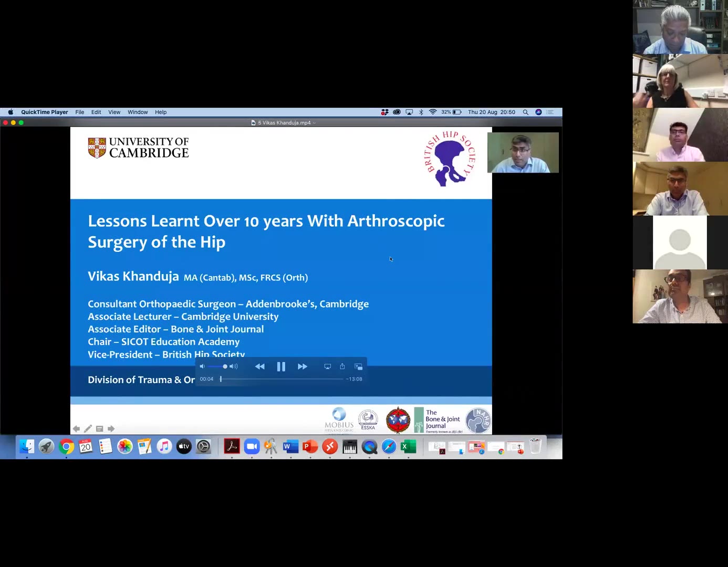Open the slide options icon next to the pen
This screenshot has height=567, width=728.
99,429
